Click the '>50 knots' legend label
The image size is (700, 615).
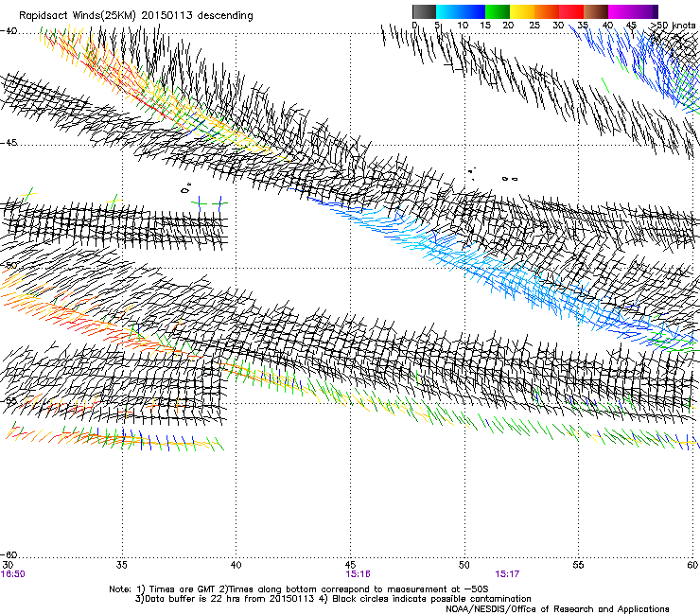[673, 25]
